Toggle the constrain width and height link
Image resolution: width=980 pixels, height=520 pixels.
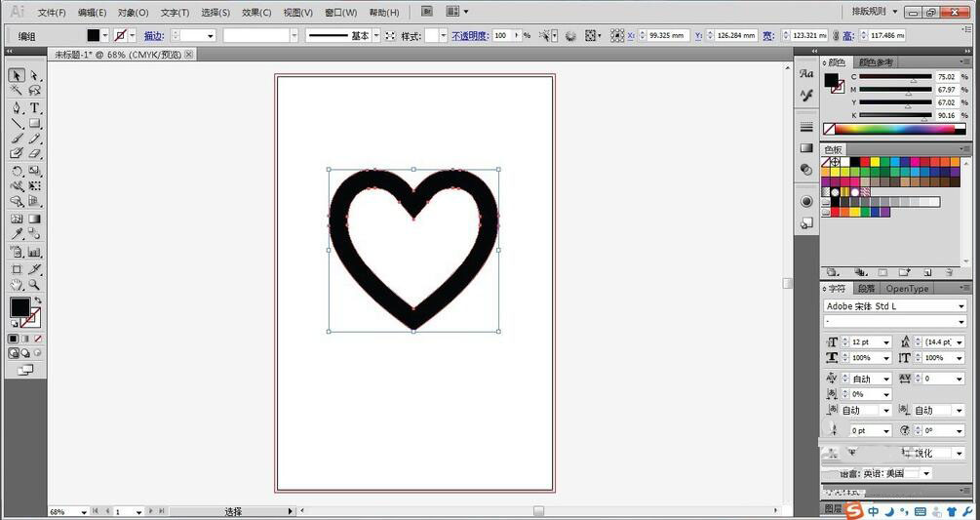[836, 36]
